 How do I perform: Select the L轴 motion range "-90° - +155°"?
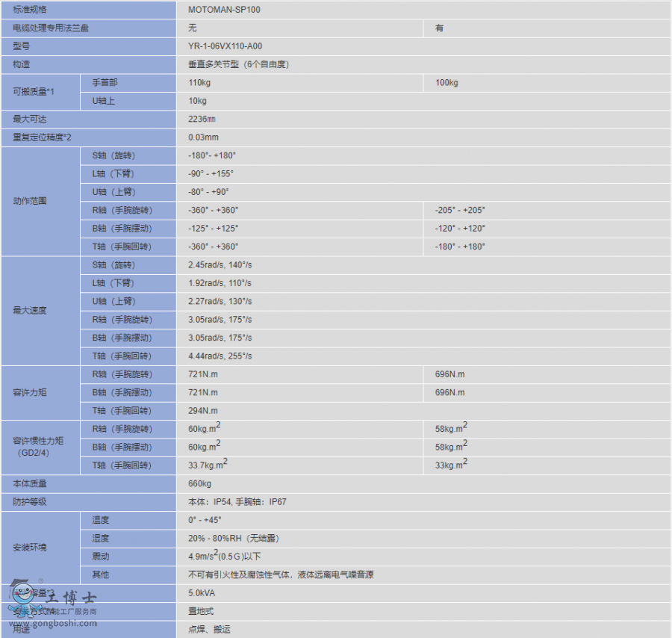coord(211,173)
